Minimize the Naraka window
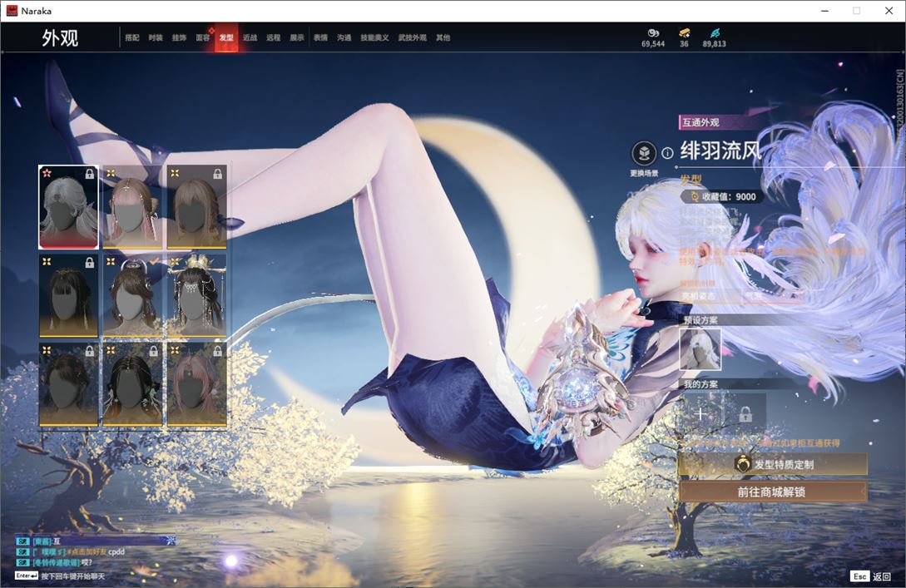Viewport: 906px width, 588px height. pyautogui.click(x=825, y=11)
